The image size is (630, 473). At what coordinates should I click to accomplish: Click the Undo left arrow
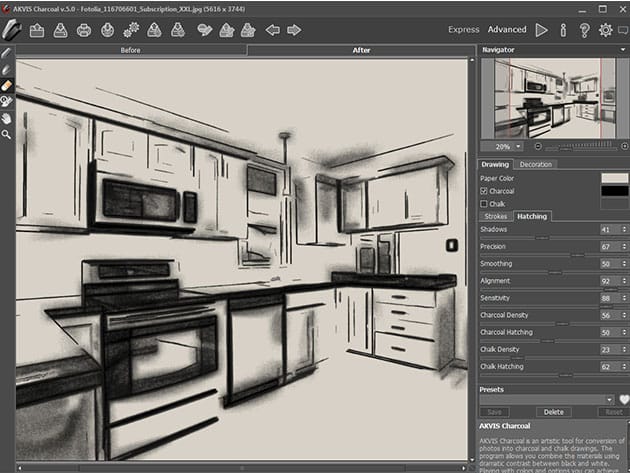(272, 30)
